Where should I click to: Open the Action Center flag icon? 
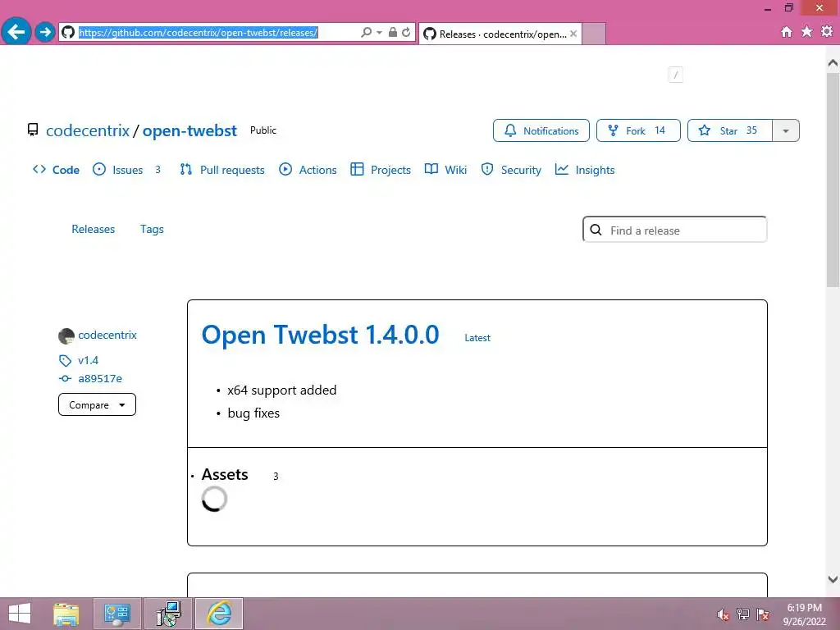[x=763, y=614]
